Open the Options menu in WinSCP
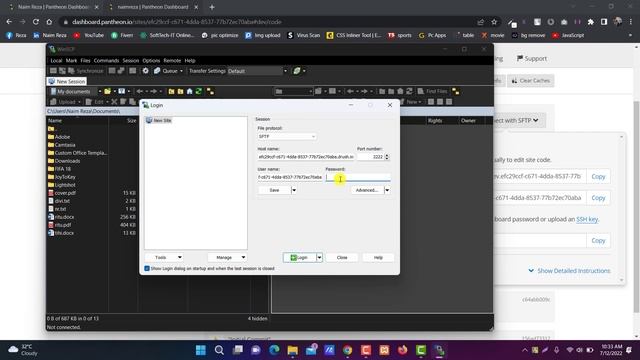 tap(151, 60)
